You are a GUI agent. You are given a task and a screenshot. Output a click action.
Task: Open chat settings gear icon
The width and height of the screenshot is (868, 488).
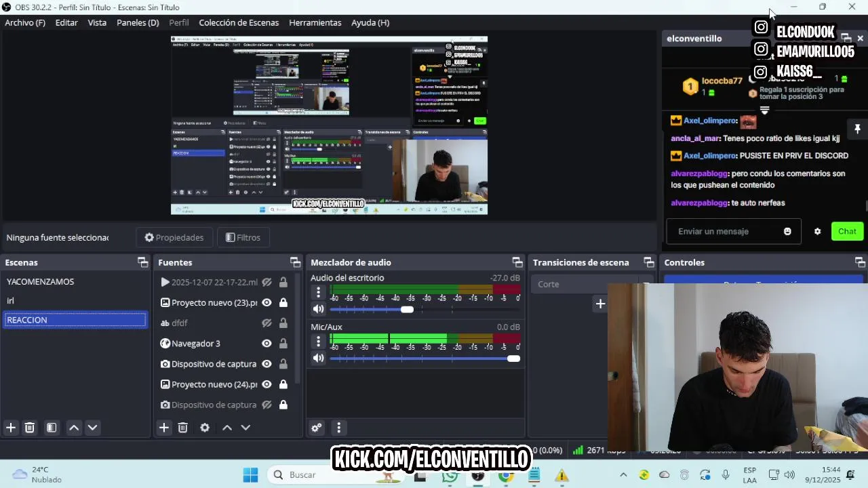pyautogui.click(x=818, y=232)
